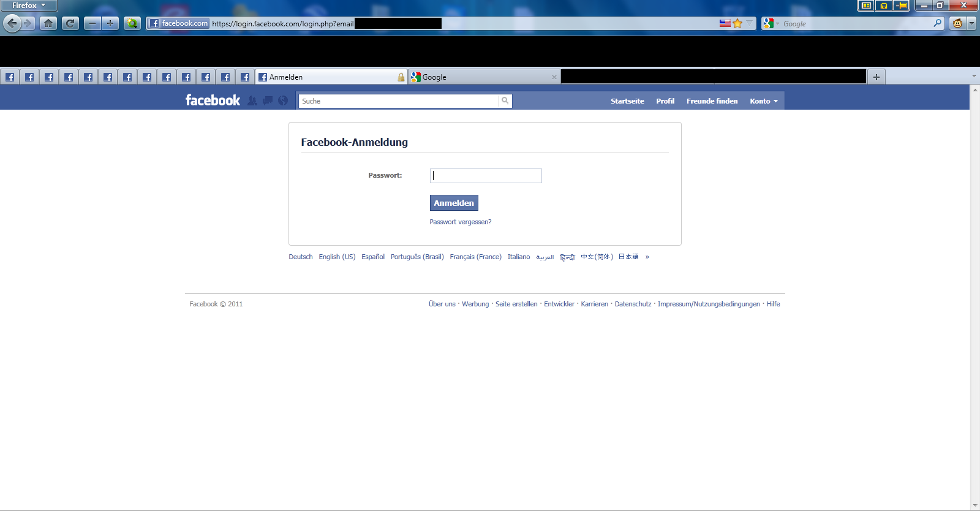Screen dimensions: 980x511
Task: Switch language to 日本語
Action: pos(628,257)
